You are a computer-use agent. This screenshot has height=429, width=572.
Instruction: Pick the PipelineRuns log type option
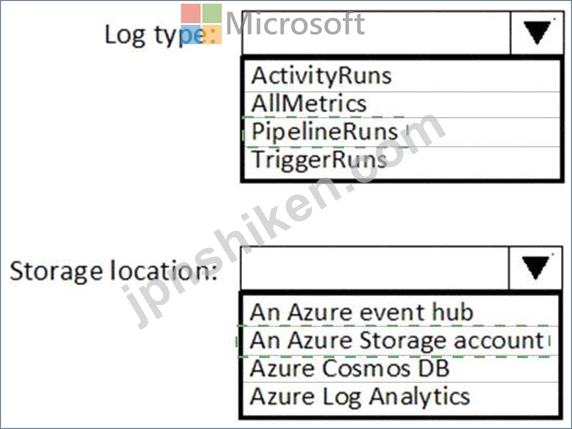[x=402, y=132]
